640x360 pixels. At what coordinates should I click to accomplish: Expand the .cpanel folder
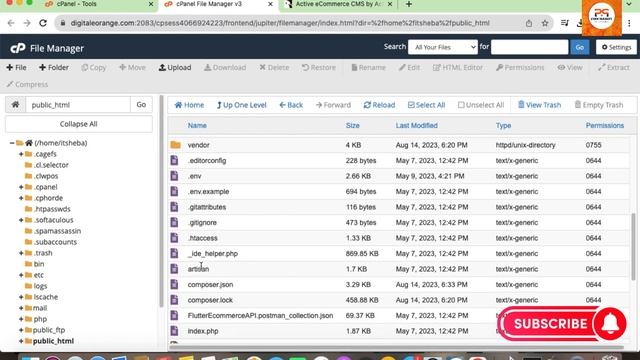[x=21, y=187]
